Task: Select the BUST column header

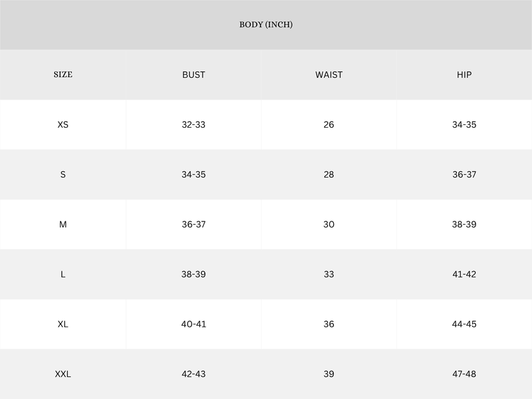Action: (194, 74)
